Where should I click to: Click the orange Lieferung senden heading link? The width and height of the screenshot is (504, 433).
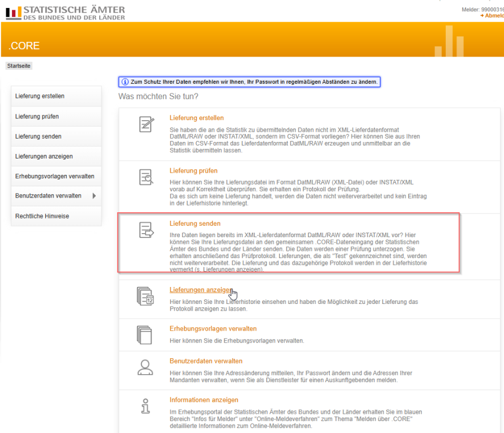point(195,224)
